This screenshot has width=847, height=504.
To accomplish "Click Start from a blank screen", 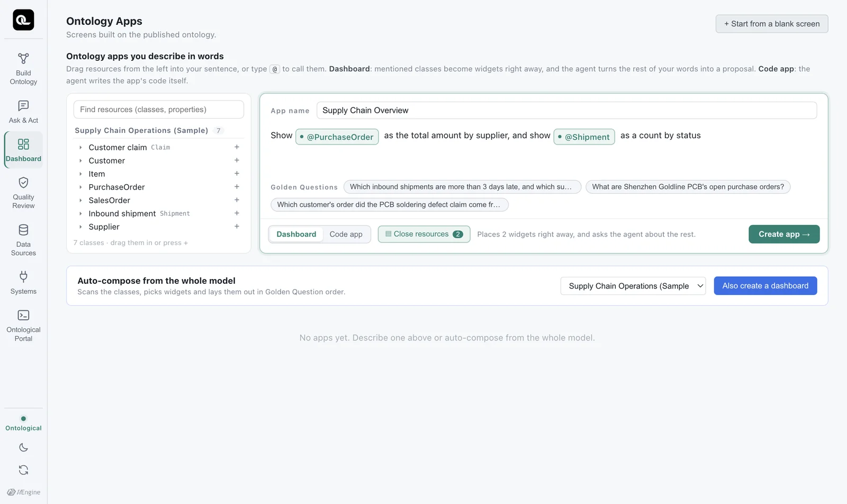I will coord(772,24).
